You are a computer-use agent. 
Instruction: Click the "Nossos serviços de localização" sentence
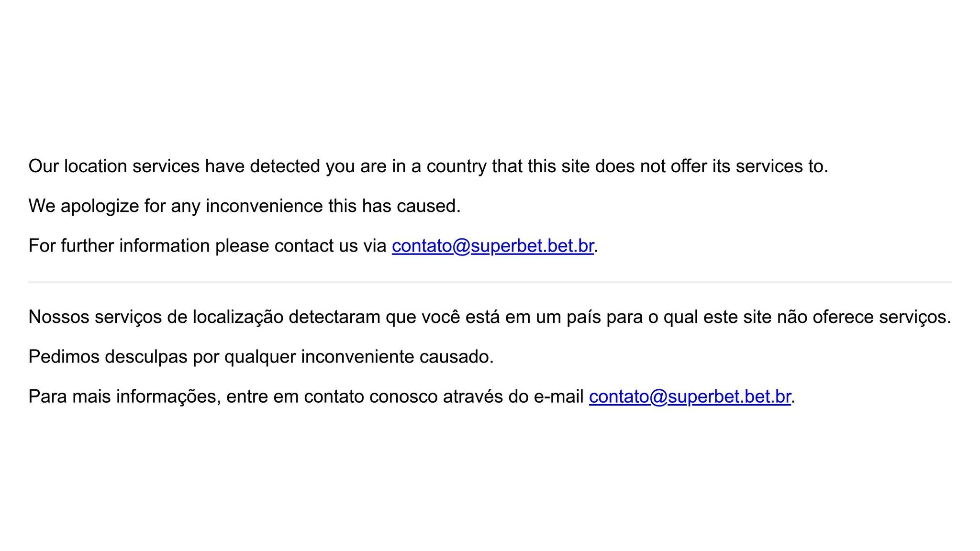pos(490,317)
